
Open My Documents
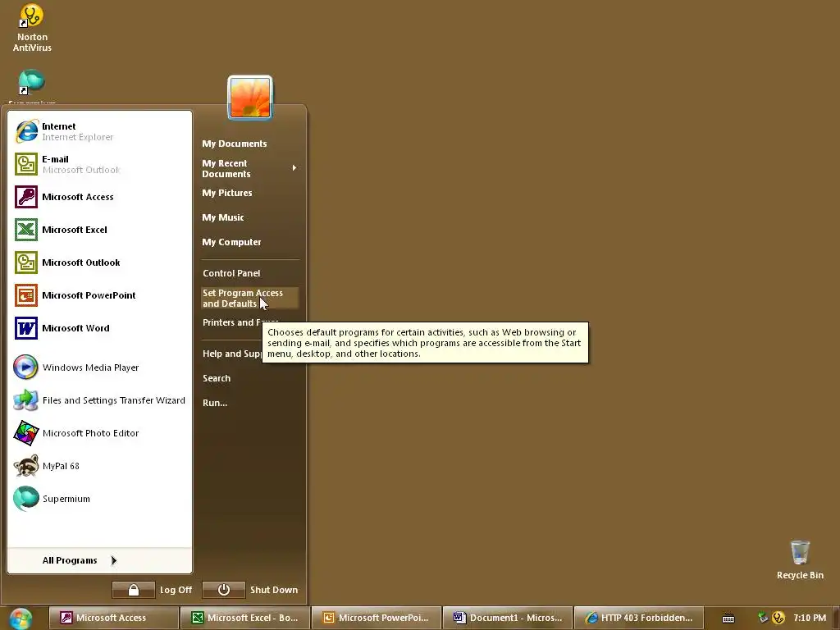(x=234, y=144)
